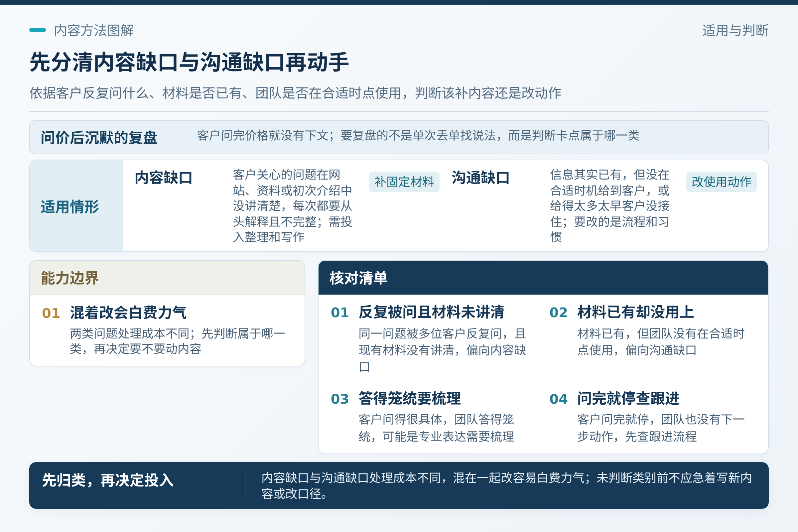The image size is (798, 532).
Task: Click the 适用情形 side label
Action: pyautogui.click(x=70, y=206)
